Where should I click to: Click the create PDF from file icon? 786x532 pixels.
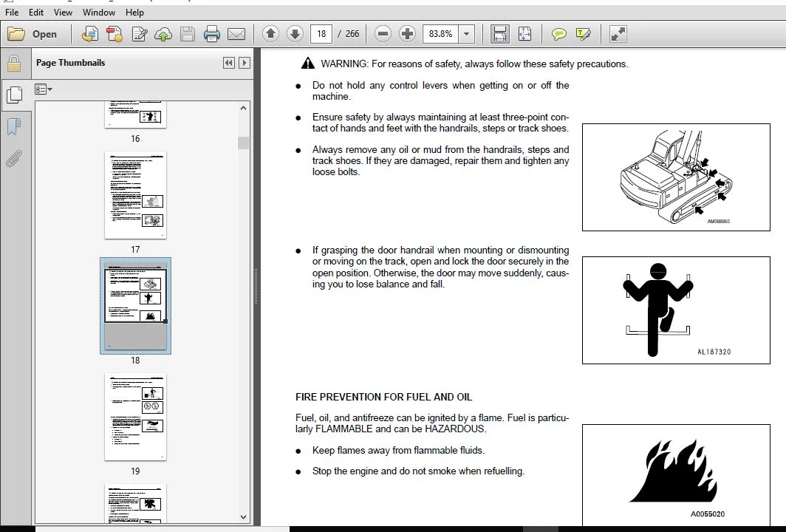(x=89, y=34)
